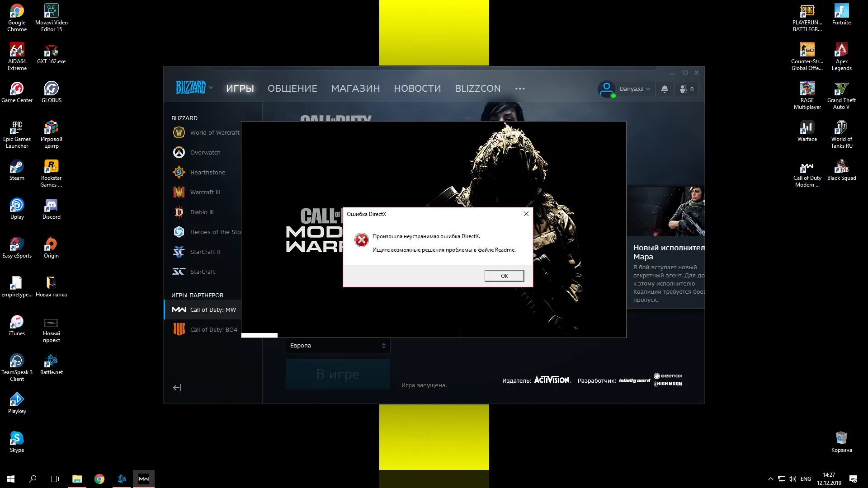Collapse the game sidebar with arrow icon
This screenshot has width=868, height=488.
[x=177, y=388]
